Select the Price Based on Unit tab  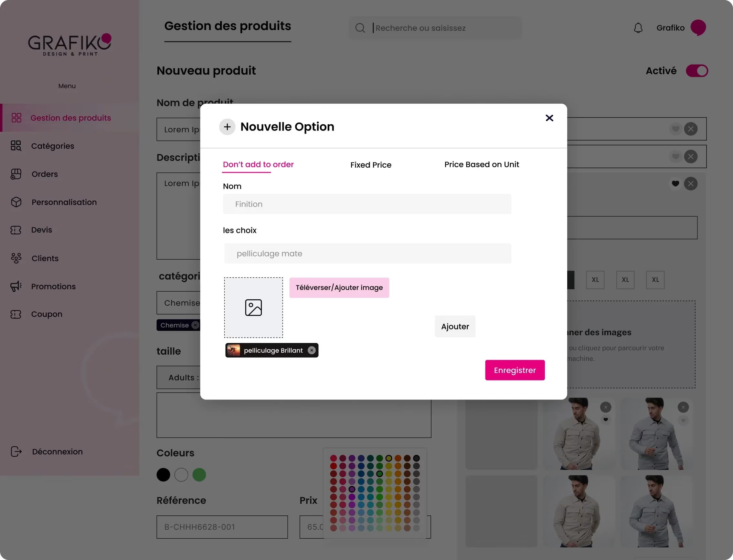click(x=482, y=164)
